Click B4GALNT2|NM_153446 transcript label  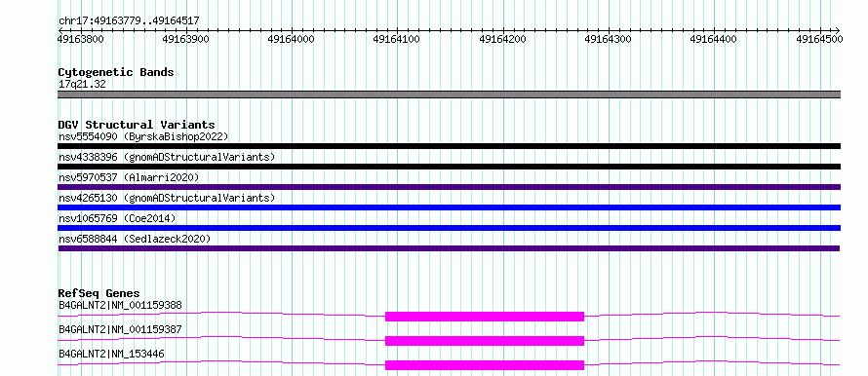[111, 354]
